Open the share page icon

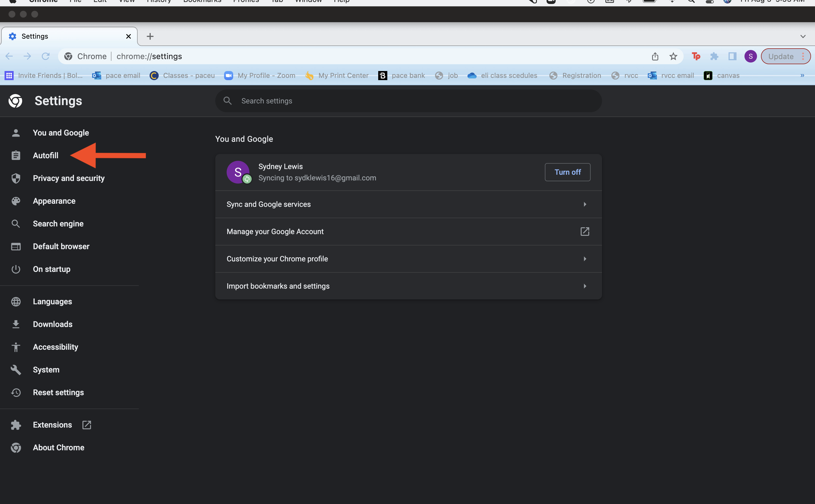(x=655, y=56)
